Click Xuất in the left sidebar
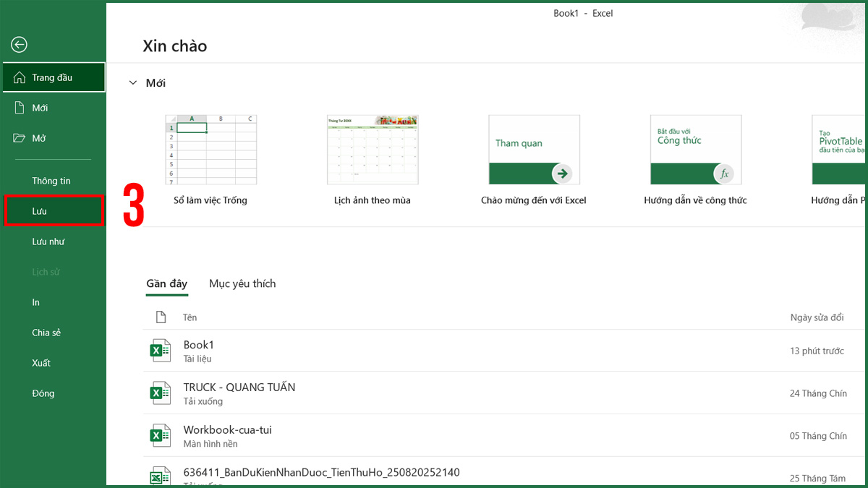 click(41, 363)
